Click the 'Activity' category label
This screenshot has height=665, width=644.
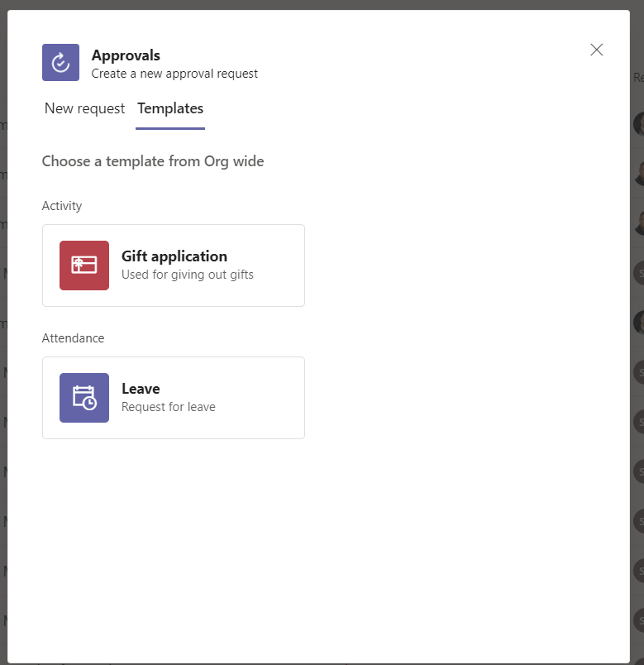(x=62, y=206)
